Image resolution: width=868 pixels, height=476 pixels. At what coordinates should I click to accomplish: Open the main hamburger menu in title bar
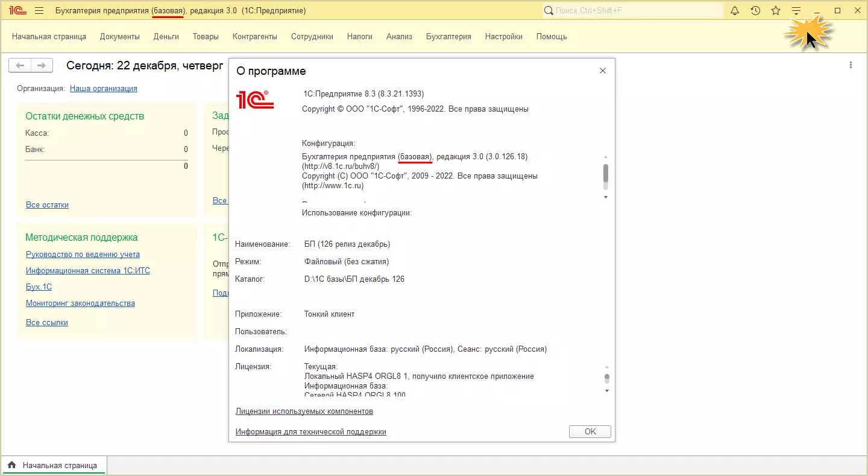coord(39,11)
